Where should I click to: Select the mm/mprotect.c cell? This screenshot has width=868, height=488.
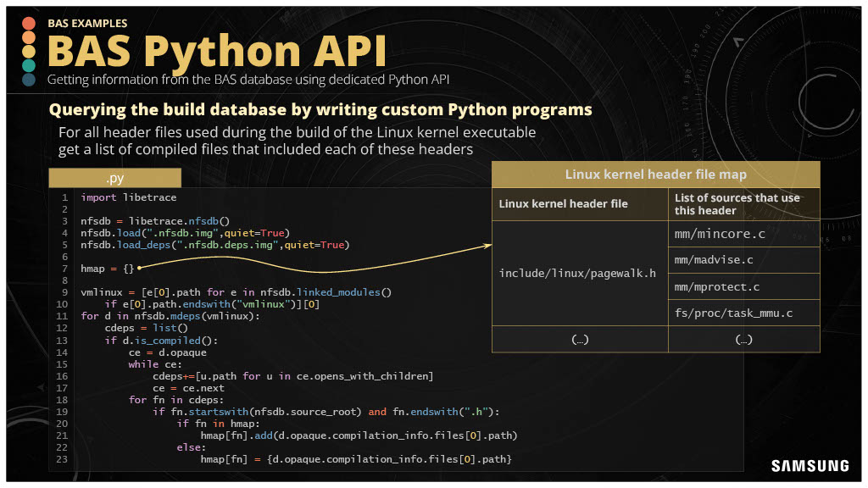(x=743, y=286)
